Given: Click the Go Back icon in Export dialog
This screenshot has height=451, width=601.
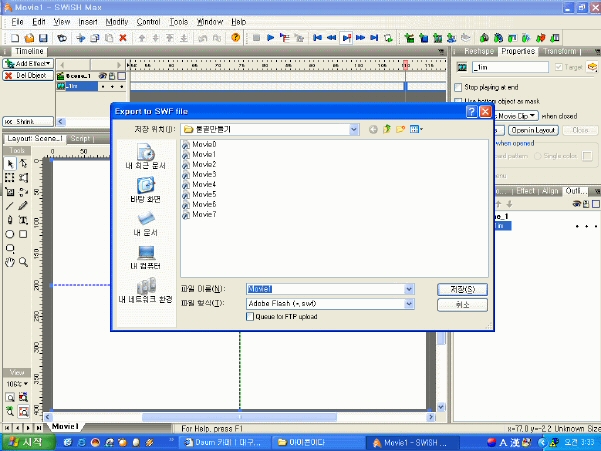Looking at the screenshot, I should (x=373, y=130).
